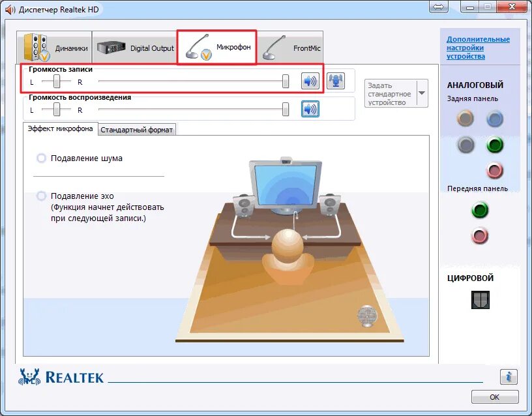Select orange rear panel jack

click(465, 119)
